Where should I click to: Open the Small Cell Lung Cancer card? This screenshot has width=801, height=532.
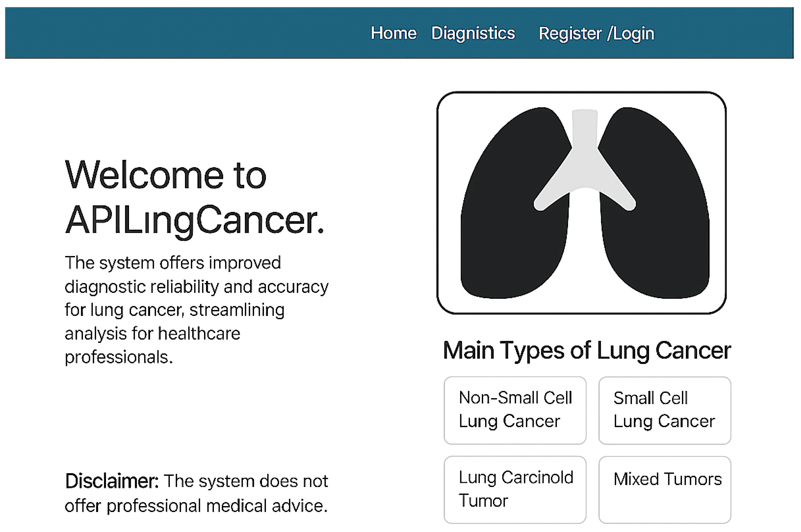664,410
